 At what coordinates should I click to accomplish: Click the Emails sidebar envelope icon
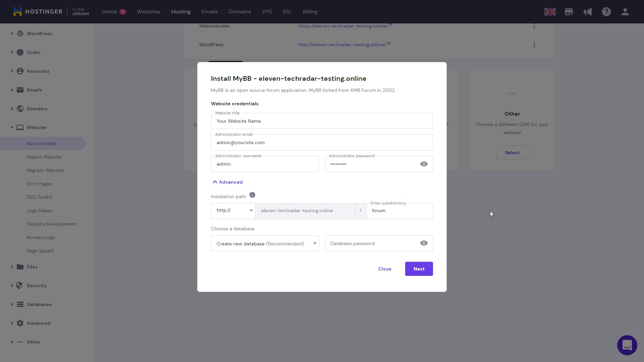point(20,90)
